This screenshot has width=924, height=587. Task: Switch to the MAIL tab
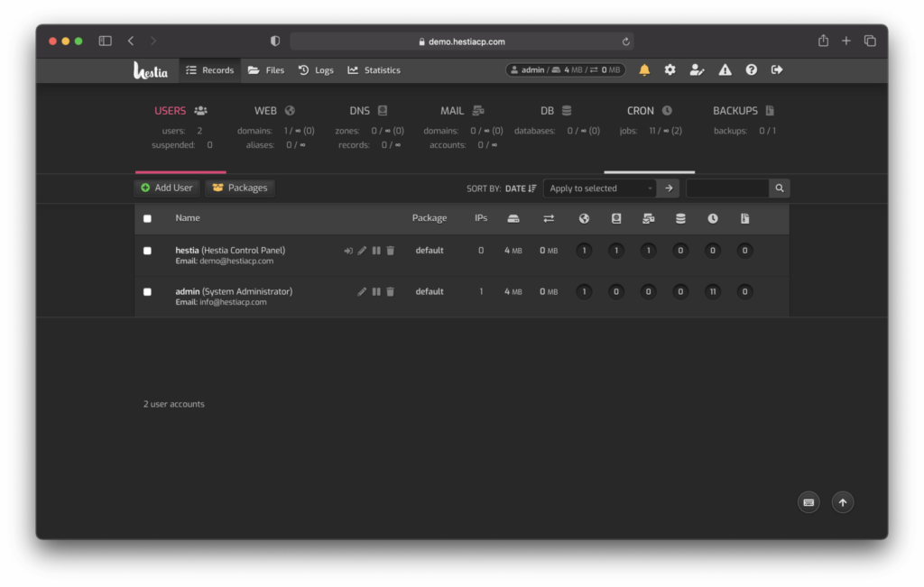pyautogui.click(x=462, y=111)
